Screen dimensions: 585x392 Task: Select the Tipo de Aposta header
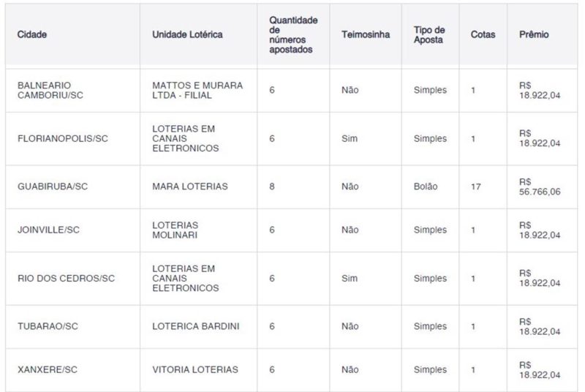click(x=429, y=34)
